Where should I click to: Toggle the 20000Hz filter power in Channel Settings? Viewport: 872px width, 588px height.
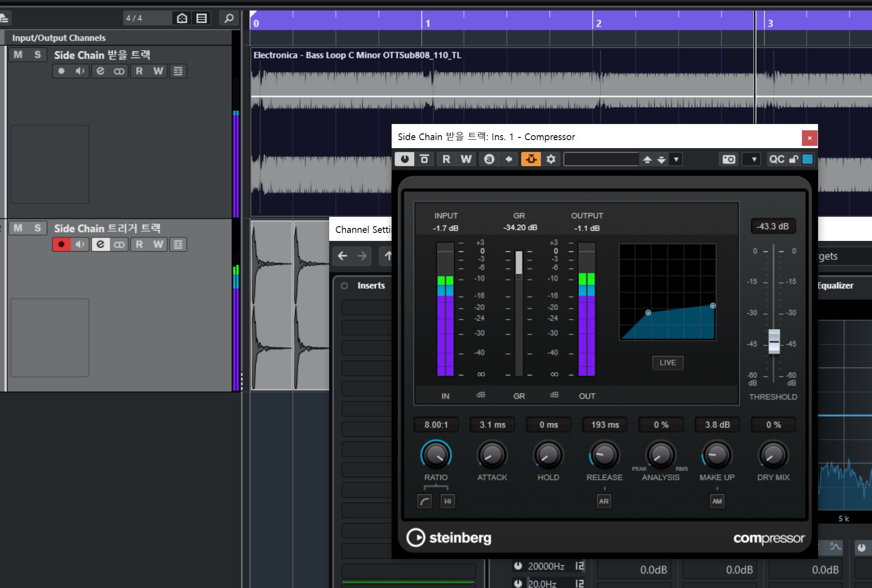pyautogui.click(x=518, y=566)
